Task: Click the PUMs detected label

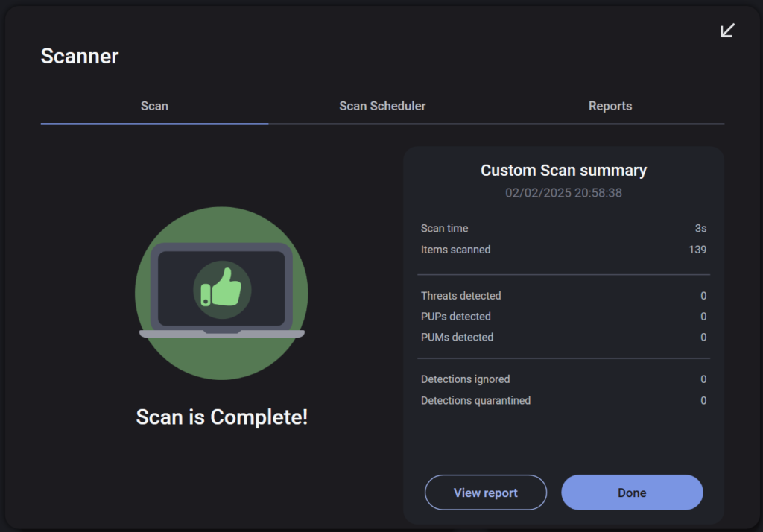Action: [457, 338]
